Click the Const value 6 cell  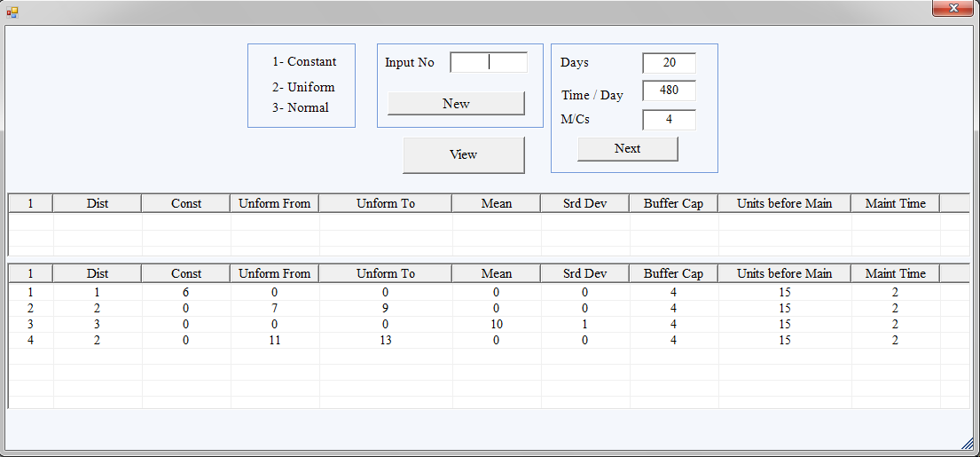[186, 292]
